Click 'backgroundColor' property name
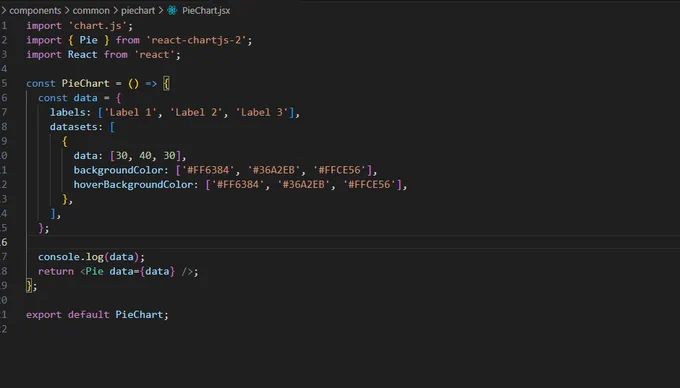Screen dimensions: 680x388 click(118, 170)
